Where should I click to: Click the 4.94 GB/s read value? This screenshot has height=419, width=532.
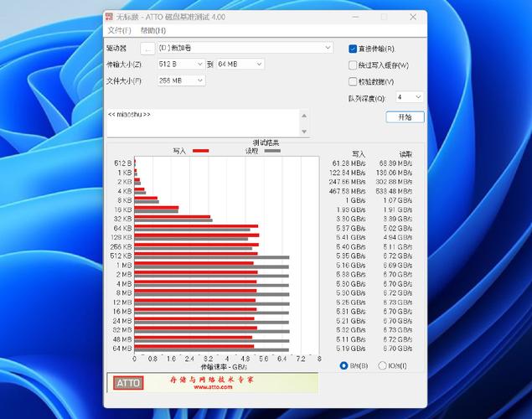(398, 237)
